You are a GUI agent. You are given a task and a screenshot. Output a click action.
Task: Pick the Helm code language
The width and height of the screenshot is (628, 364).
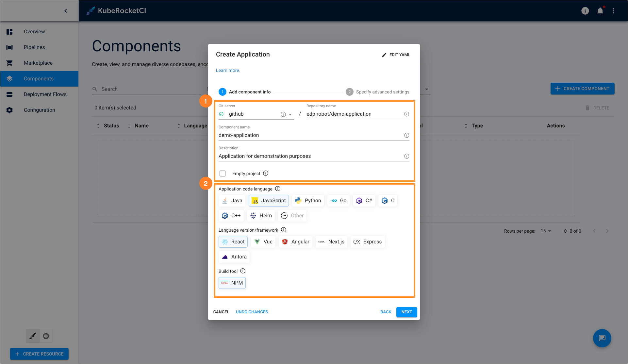click(260, 215)
